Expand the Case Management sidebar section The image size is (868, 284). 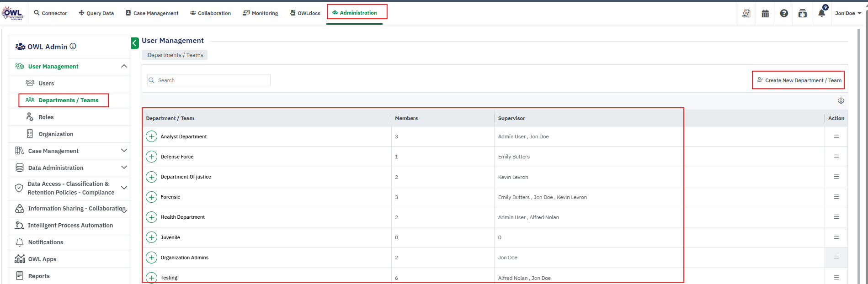click(x=124, y=151)
